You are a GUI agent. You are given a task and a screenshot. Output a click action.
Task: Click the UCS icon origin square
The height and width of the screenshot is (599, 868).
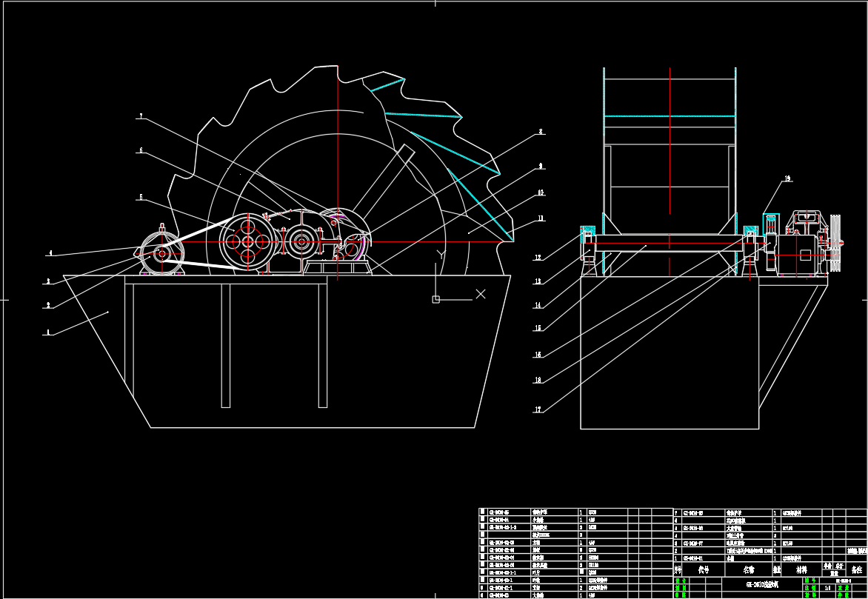coord(435,299)
